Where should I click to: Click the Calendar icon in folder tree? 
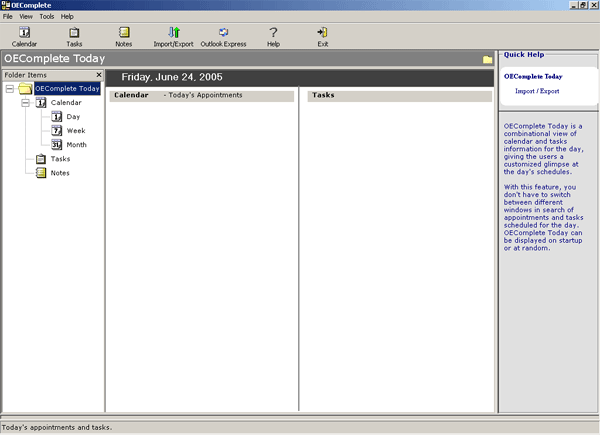coord(41,102)
